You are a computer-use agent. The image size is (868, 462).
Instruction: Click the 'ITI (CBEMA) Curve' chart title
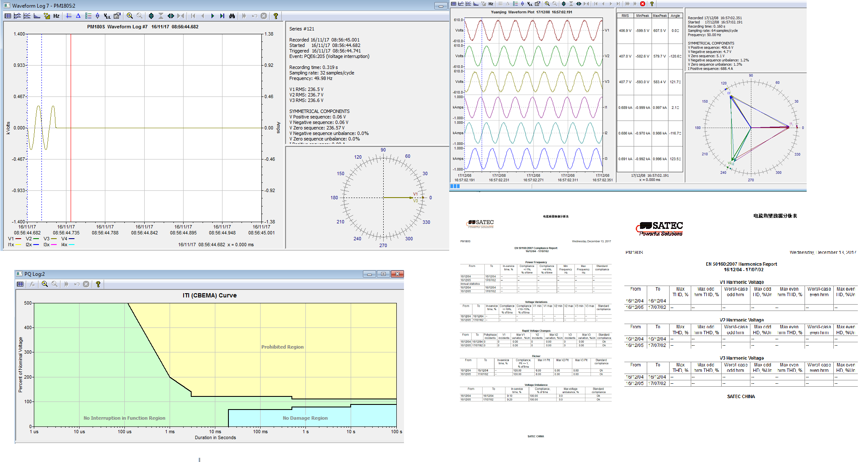(x=209, y=295)
